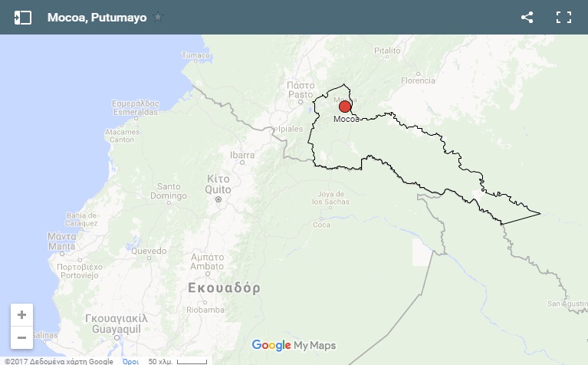
Task: Zoom out with the minus button
Action: [21, 337]
